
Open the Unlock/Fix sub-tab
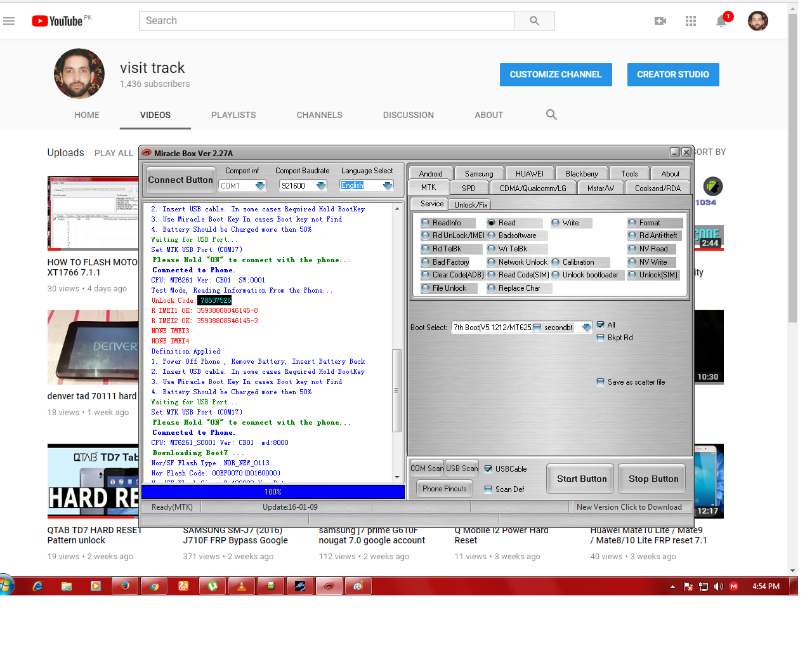(471, 204)
